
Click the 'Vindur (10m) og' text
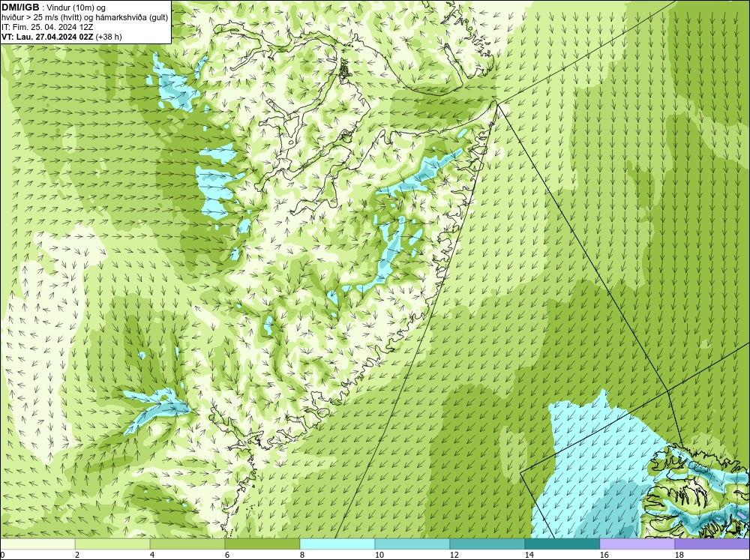point(76,7)
